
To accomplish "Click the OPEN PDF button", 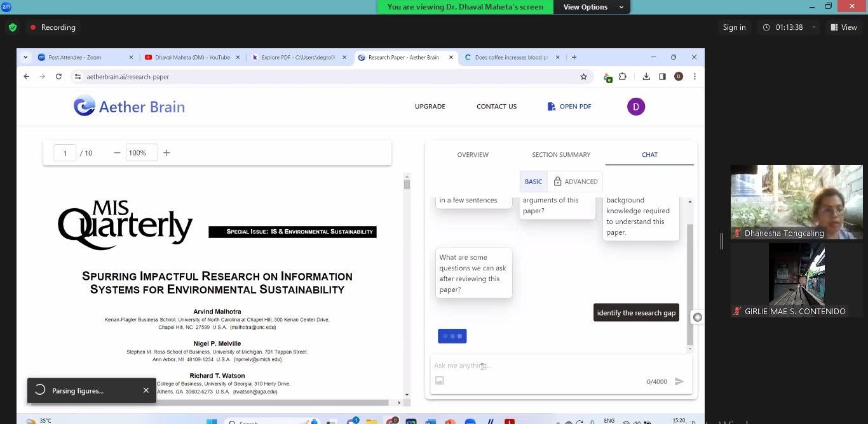I will [569, 107].
